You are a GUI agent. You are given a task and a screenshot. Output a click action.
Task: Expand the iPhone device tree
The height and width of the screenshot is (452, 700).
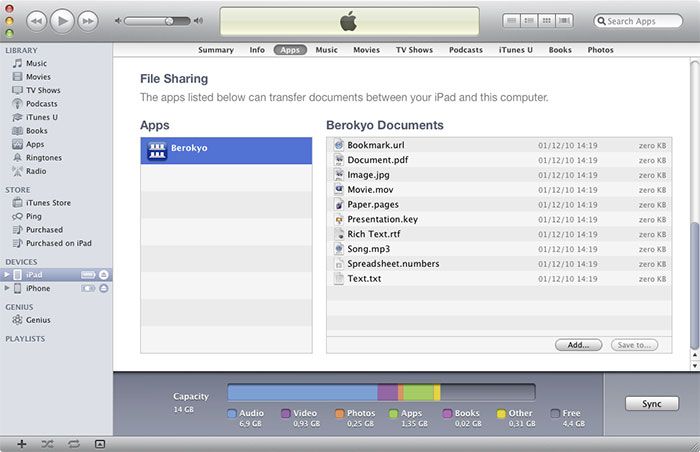pos(7,288)
